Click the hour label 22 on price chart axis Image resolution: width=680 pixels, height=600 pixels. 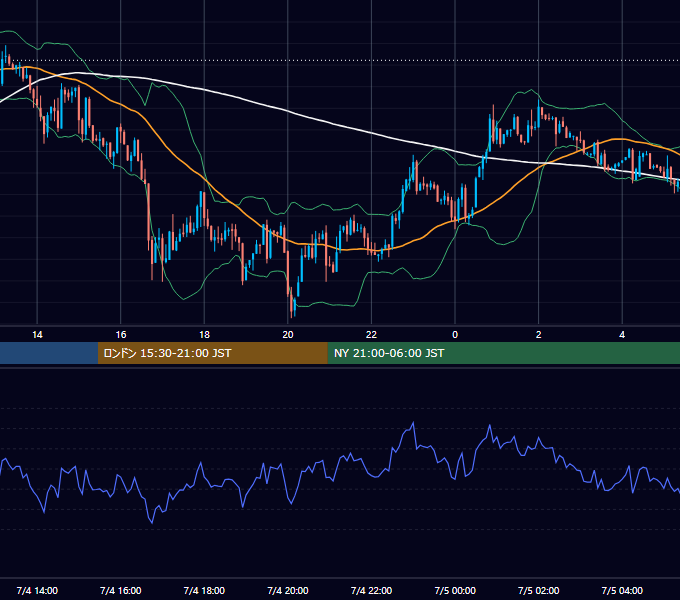(371, 335)
